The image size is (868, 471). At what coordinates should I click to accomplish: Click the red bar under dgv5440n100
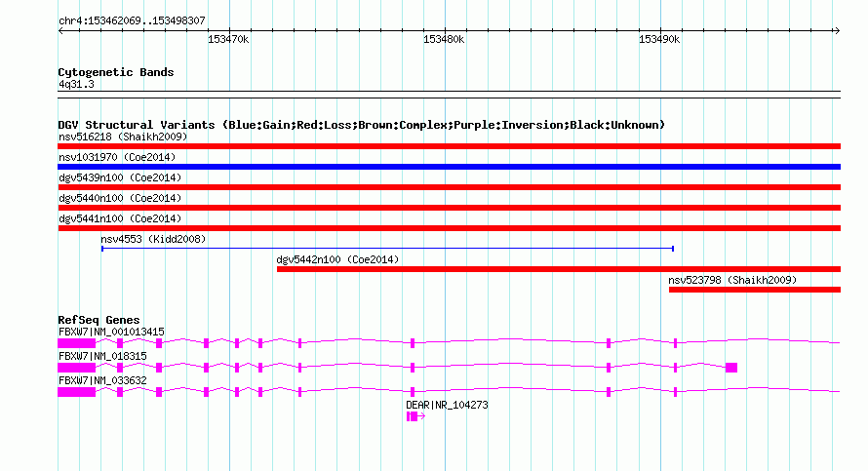pos(449,208)
